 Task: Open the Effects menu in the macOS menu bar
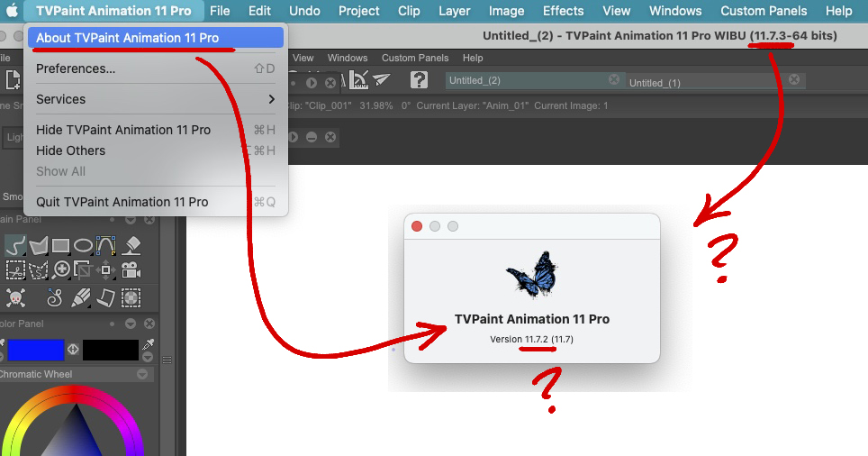point(563,11)
